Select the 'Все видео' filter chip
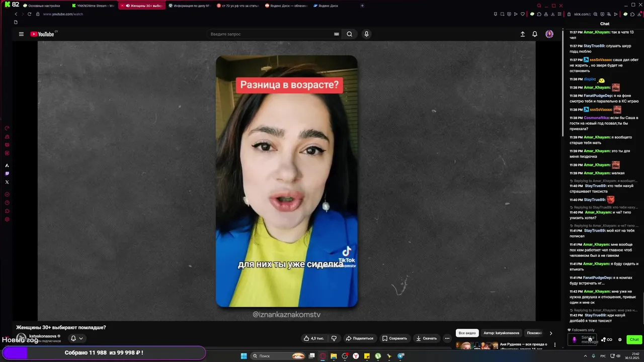Viewport: 644px width, 362px height. [467, 333]
